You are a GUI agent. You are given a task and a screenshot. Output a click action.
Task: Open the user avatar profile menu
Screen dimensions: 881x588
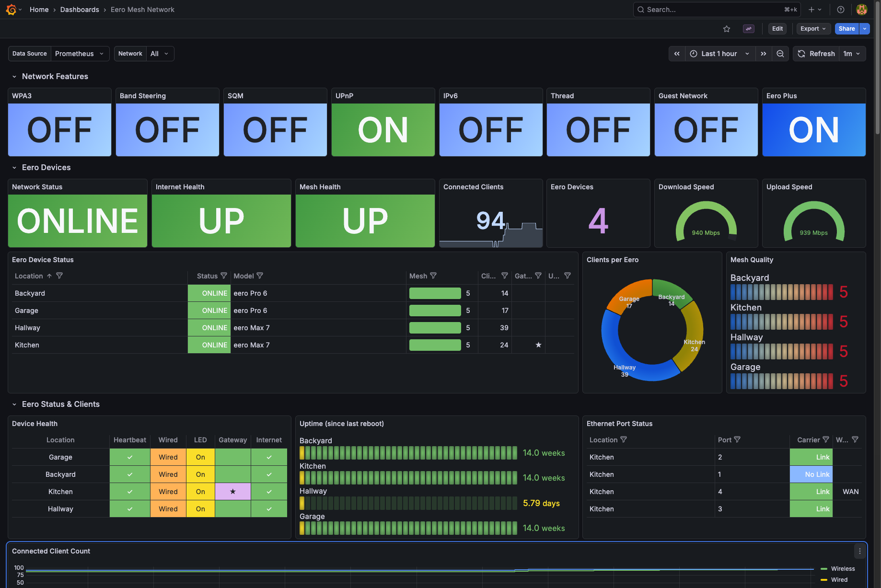[x=862, y=10]
